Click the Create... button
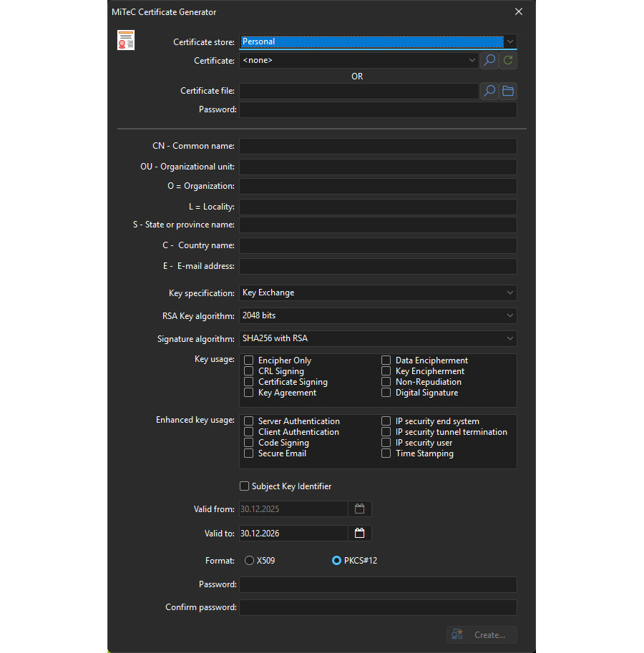644x653 pixels. pos(482,634)
